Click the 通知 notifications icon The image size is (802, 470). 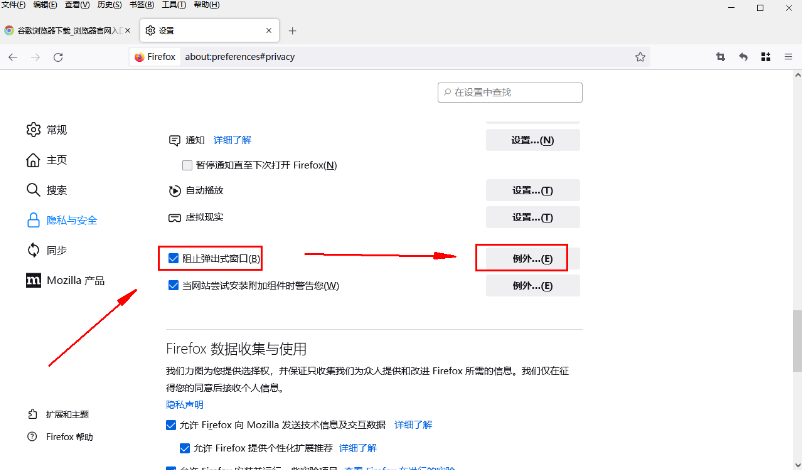(x=174, y=141)
